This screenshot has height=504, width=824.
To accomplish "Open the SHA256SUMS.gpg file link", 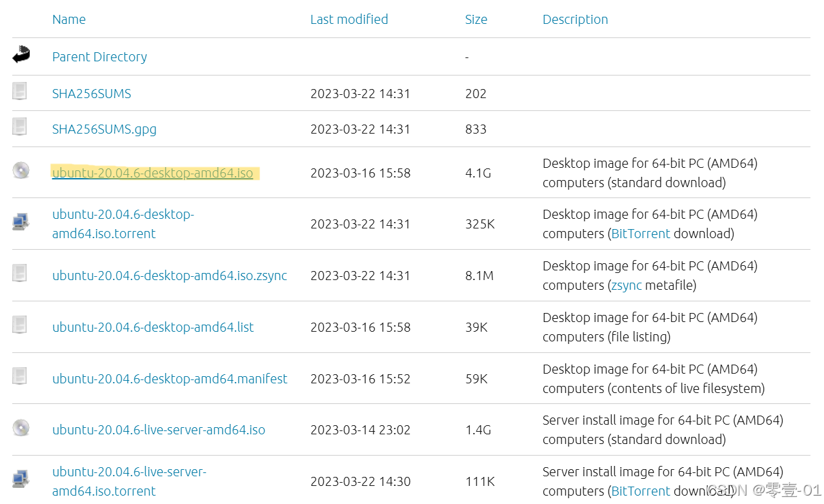I will [x=105, y=129].
